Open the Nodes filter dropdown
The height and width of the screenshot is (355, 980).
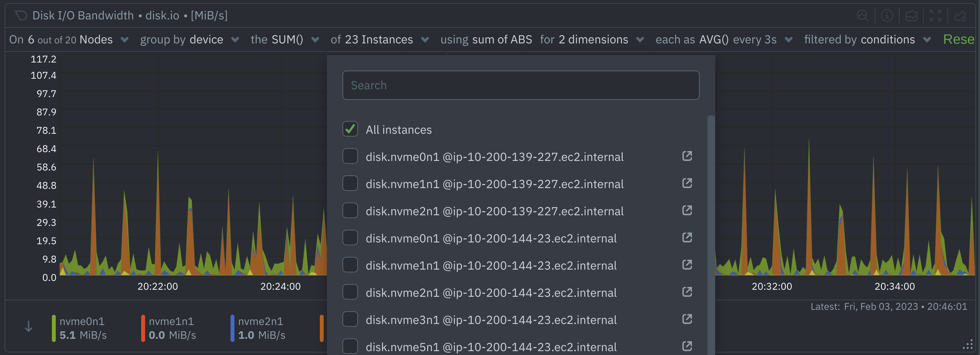click(x=124, y=40)
